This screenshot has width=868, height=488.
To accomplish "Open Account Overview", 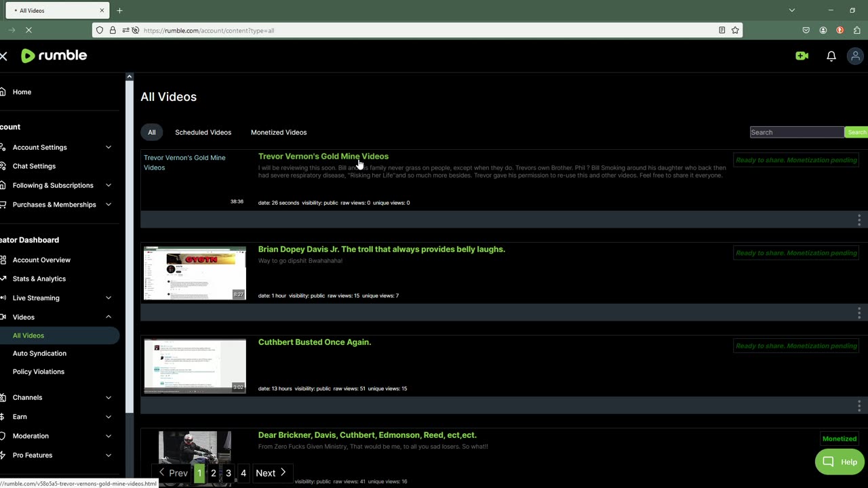I will point(41,260).
